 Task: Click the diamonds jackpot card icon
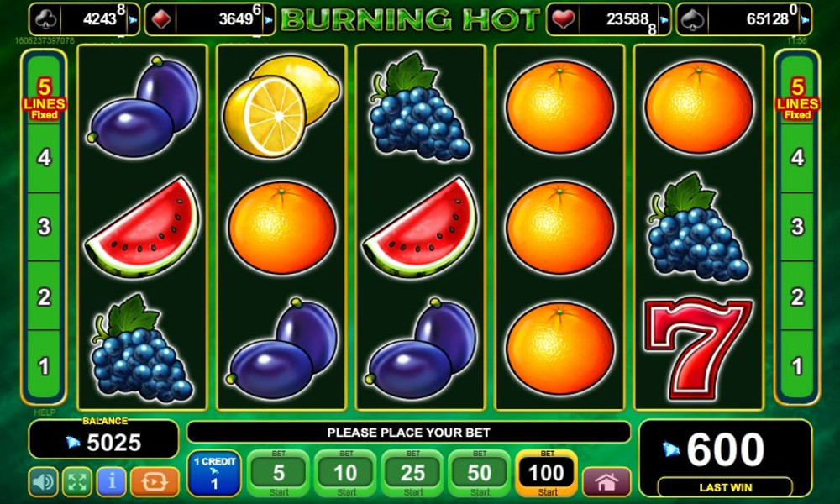coord(161,20)
